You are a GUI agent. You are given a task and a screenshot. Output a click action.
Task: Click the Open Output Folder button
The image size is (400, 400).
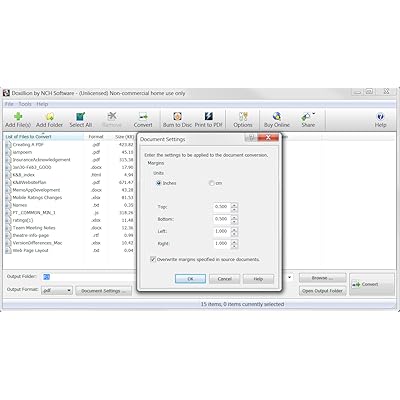point(322,291)
